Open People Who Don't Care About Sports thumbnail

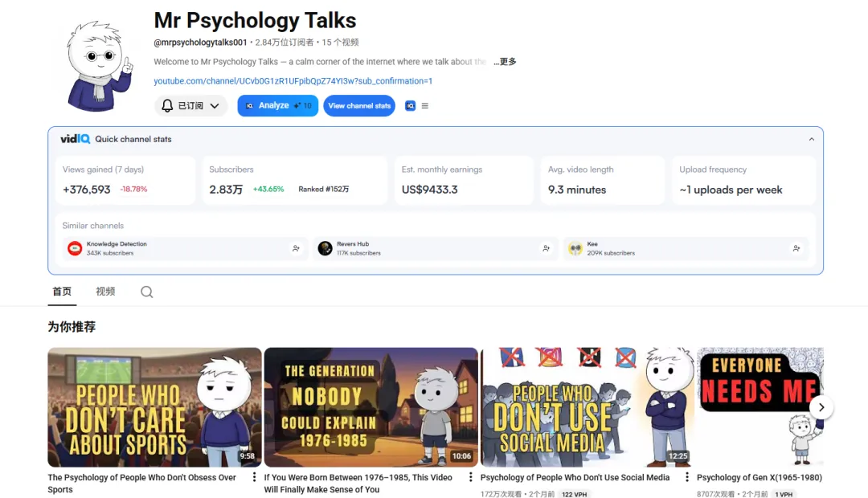coord(154,407)
